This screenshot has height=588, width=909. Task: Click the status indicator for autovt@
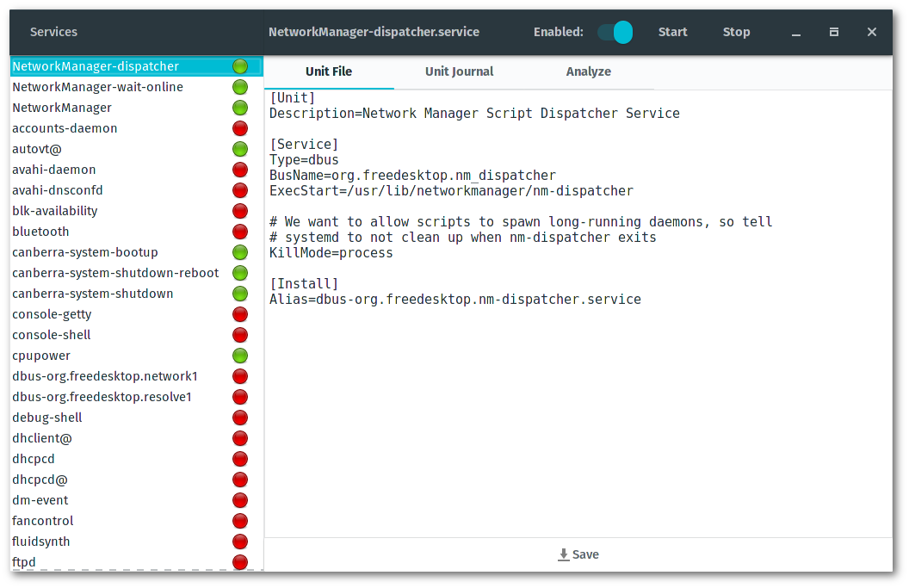pos(240,149)
